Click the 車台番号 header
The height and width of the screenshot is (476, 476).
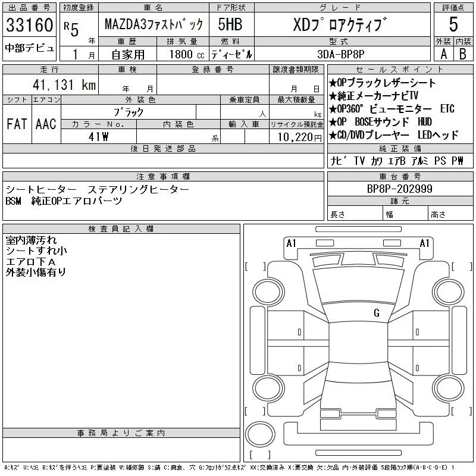[x=400, y=176]
